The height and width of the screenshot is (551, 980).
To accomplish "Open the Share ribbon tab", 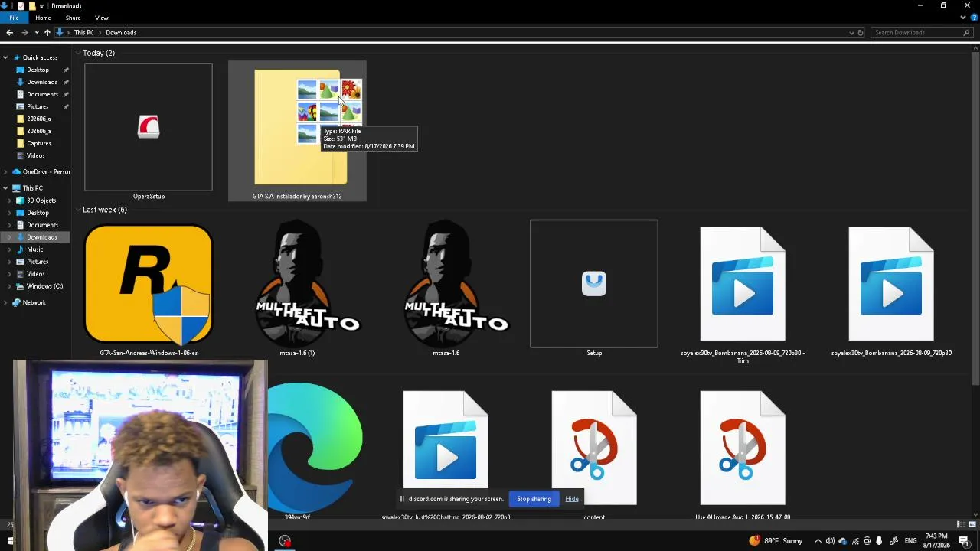I will [73, 18].
